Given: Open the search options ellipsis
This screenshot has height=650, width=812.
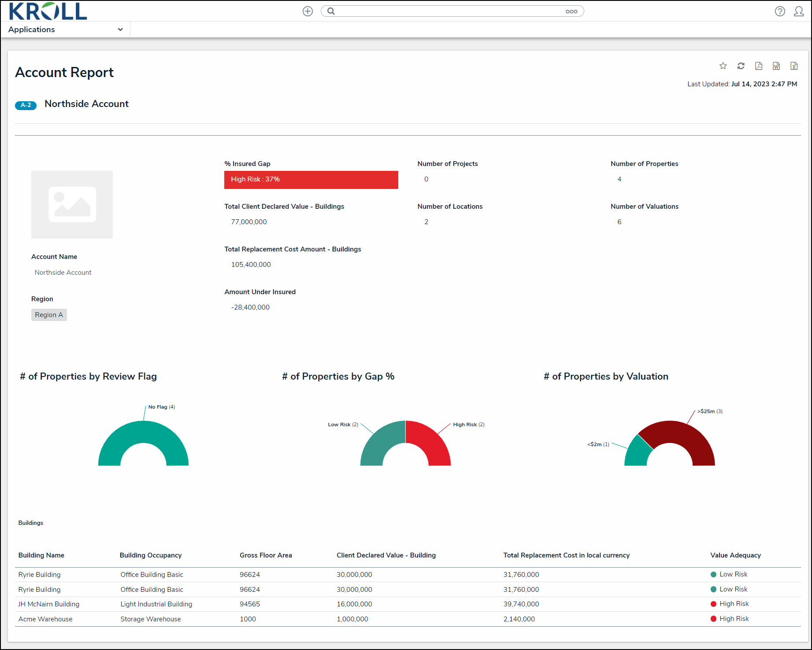Looking at the screenshot, I should pyautogui.click(x=571, y=11).
